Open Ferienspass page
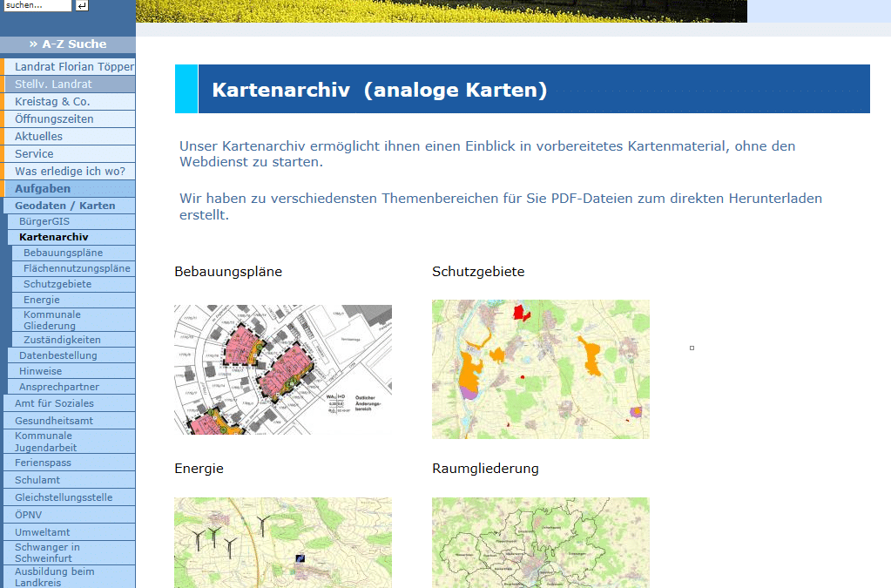The height and width of the screenshot is (588, 891). [70, 463]
